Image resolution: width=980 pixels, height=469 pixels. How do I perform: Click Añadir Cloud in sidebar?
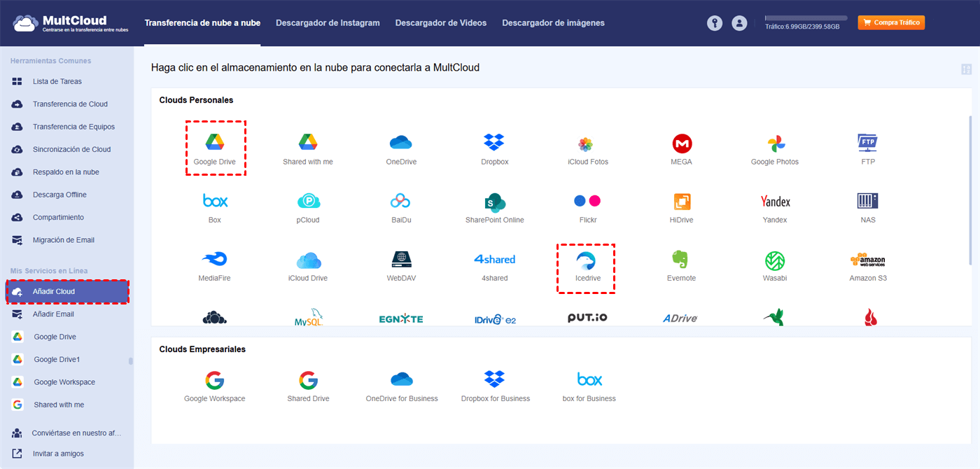(x=67, y=291)
